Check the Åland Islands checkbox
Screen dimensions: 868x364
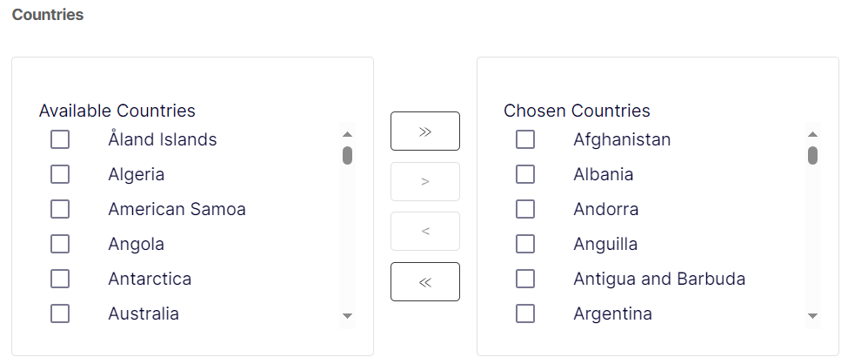click(x=60, y=139)
